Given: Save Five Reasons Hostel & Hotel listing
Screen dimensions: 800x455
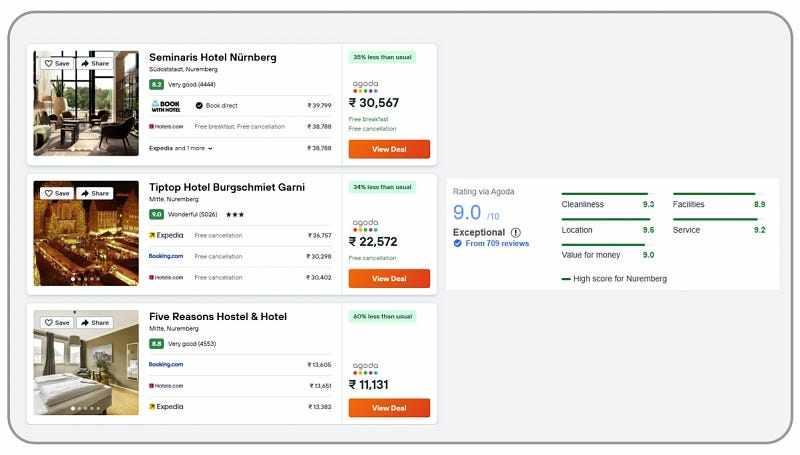Looking at the screenshot, I should click(56, 323).
